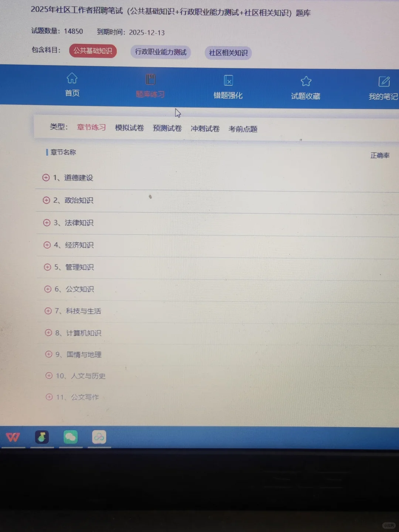399x532 pixels.
Task: Expand chapter 3、法律知识
Action: tap(47, 223)
